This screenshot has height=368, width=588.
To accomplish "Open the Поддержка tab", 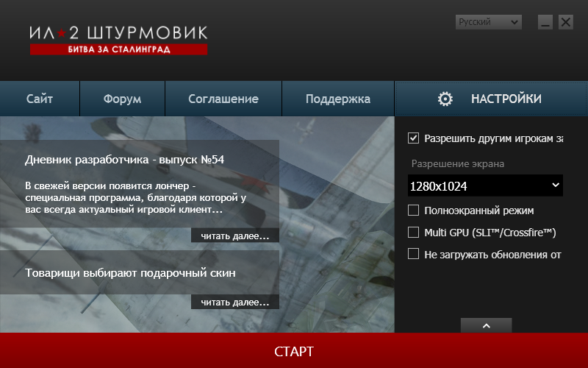I will [338, 99].
